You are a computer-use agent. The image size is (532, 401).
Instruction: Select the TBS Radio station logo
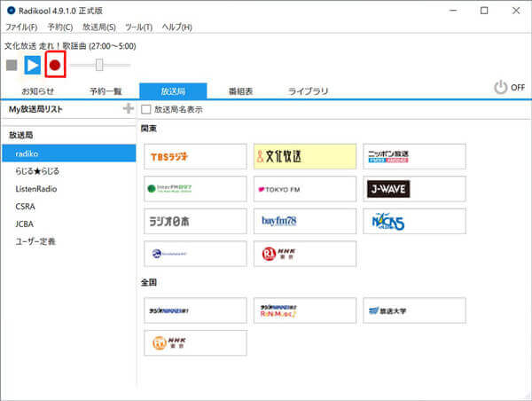195,156
